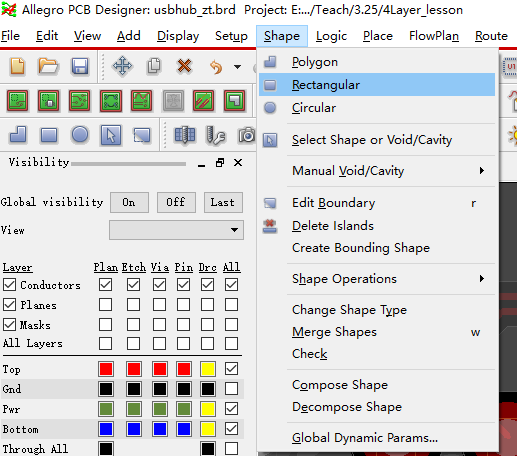Toggle Conductors Etch visibility checkbox
The height and width of the screenshot is (456, 517).
[133, 285]
